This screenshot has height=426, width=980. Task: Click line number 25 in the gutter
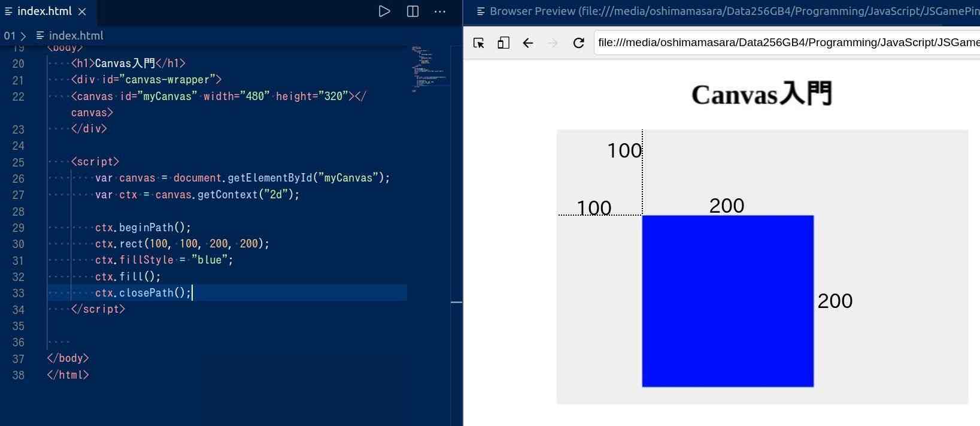tap(19, 162)
